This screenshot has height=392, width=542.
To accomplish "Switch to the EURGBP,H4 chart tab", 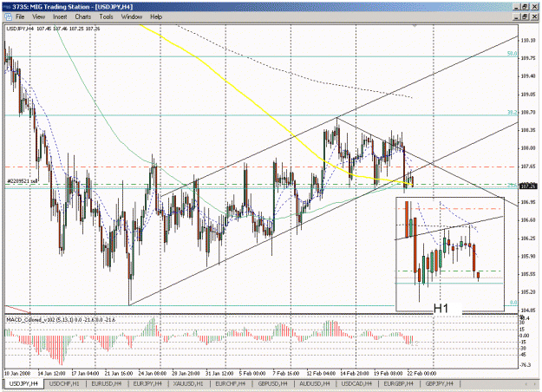I will click(x=398, y=383).
